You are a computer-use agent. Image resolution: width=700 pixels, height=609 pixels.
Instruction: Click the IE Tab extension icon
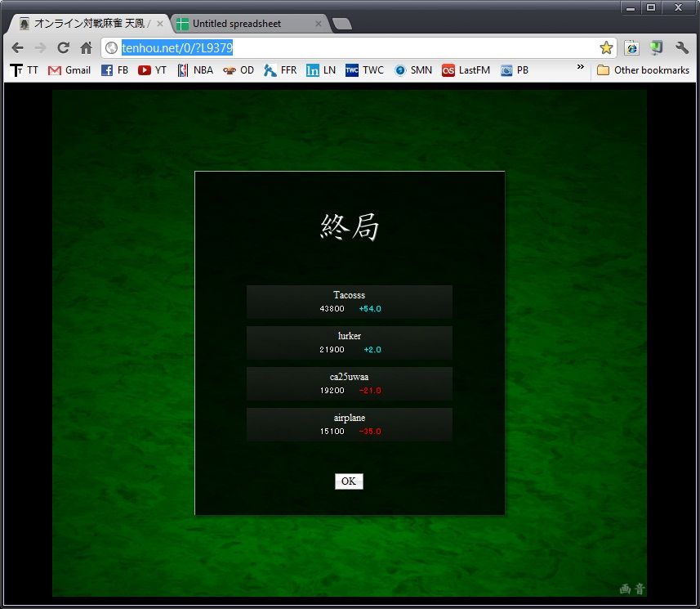click(x=631, y=47)
